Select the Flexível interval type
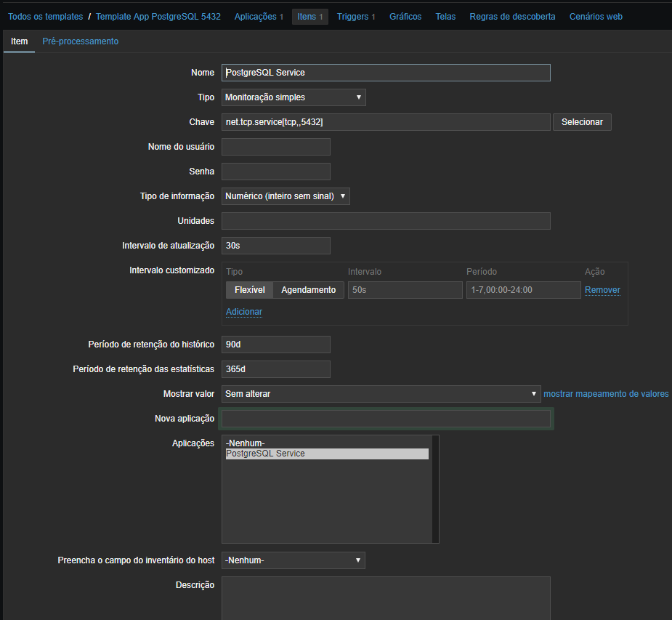 point(249,290)
